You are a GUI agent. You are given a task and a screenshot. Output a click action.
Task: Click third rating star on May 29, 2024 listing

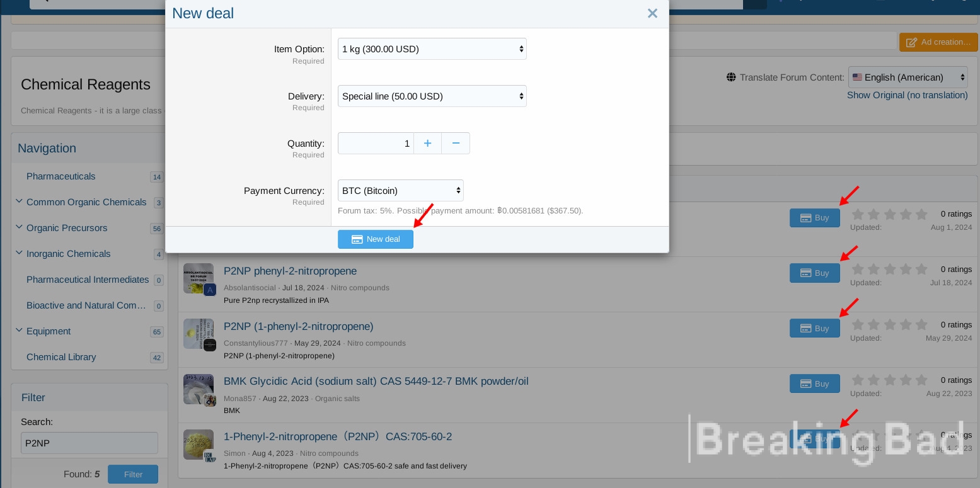(x=890, y=325)
